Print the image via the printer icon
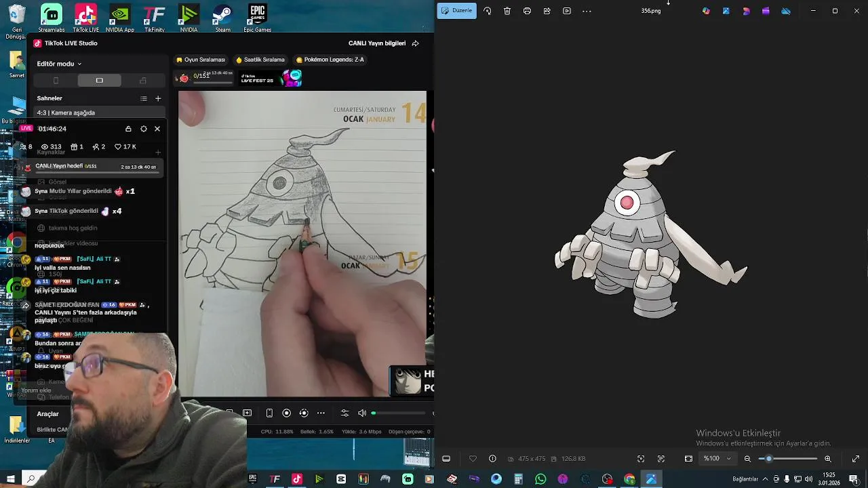Viewport: 868px width, 488px height. [x=527, y=11]
